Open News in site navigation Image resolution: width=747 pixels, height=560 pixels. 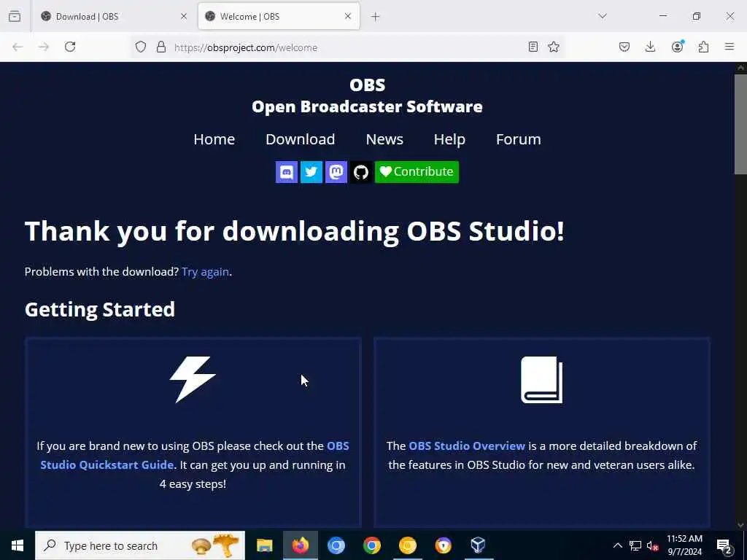pyautogui.click(x=384, y=139)
